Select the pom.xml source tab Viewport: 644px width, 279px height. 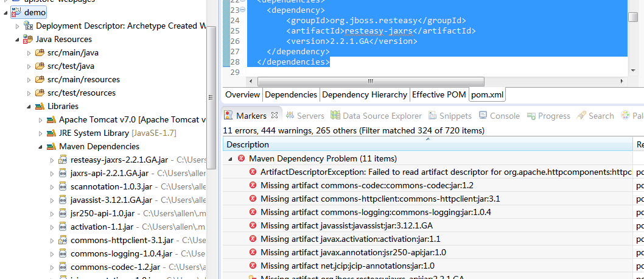coord(488,95)
